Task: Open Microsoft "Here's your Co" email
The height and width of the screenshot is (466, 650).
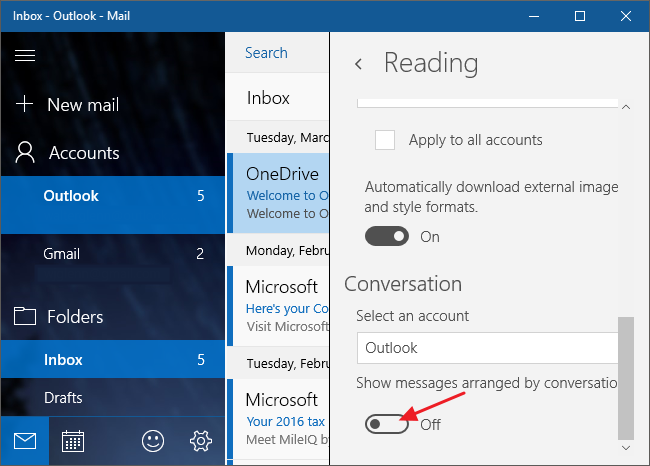Action: coord(278,306)
